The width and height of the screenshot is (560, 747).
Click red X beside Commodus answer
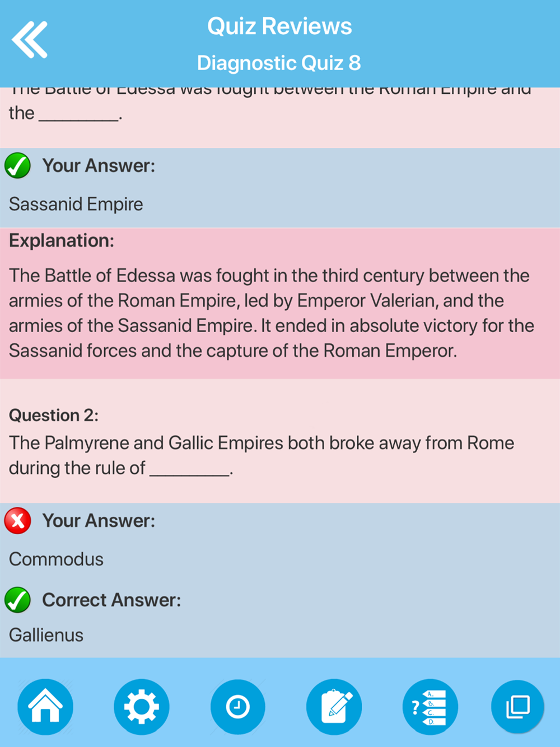pos(18,521)
